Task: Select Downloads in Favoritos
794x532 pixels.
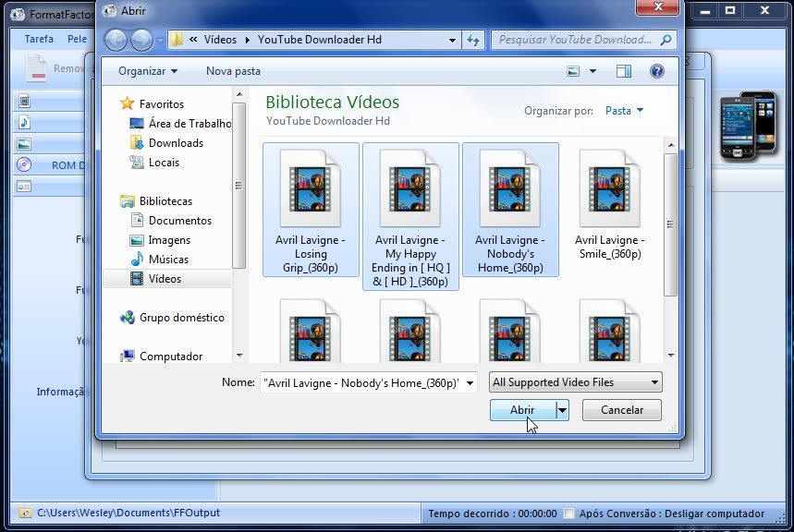Action: point(176,143)
